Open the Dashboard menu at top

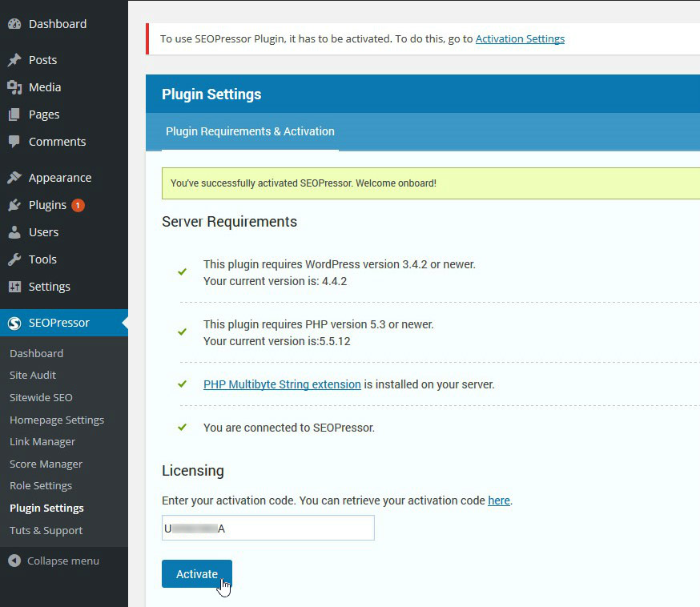click(x=58, y=24)
